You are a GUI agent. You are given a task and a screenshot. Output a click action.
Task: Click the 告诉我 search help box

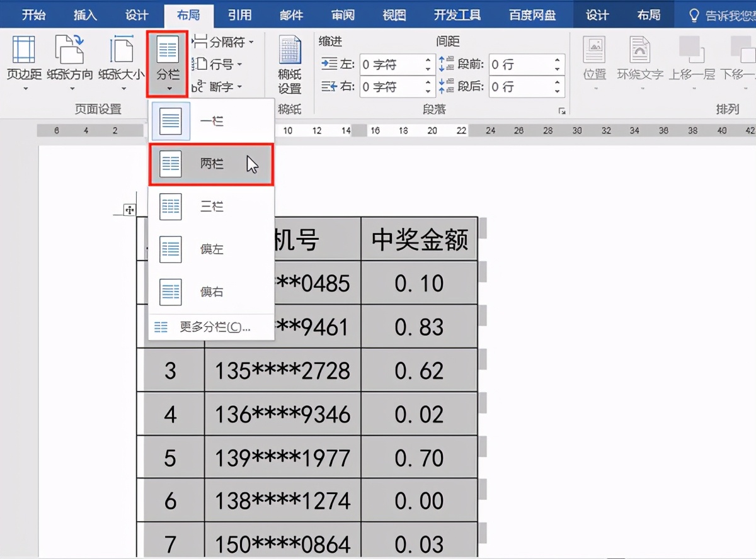pos(721,14)
